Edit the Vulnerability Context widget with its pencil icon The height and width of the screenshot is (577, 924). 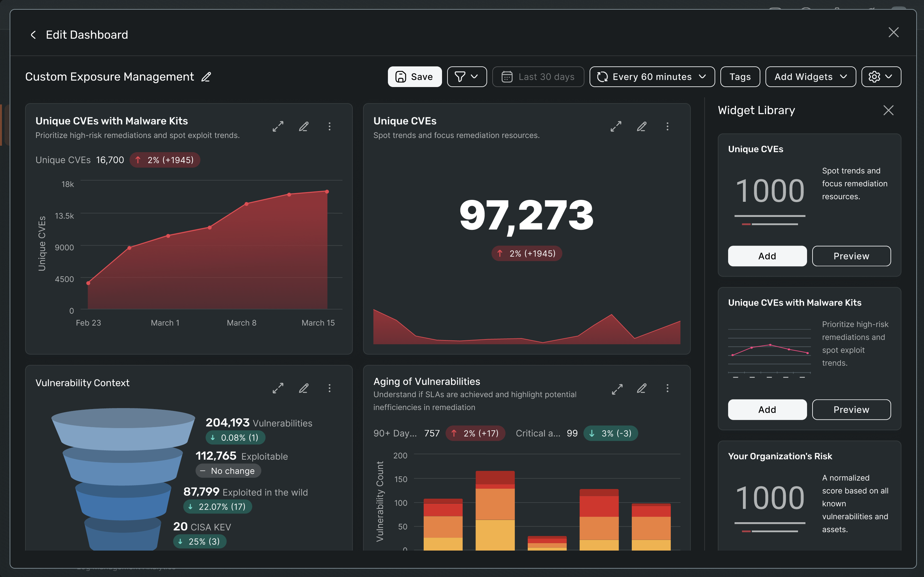(x=303, y=388)
